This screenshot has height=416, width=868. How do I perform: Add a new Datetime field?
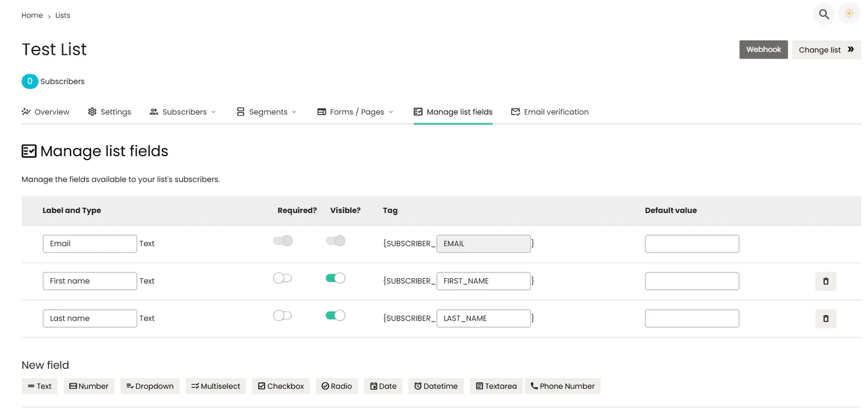(x=436, y=386)
